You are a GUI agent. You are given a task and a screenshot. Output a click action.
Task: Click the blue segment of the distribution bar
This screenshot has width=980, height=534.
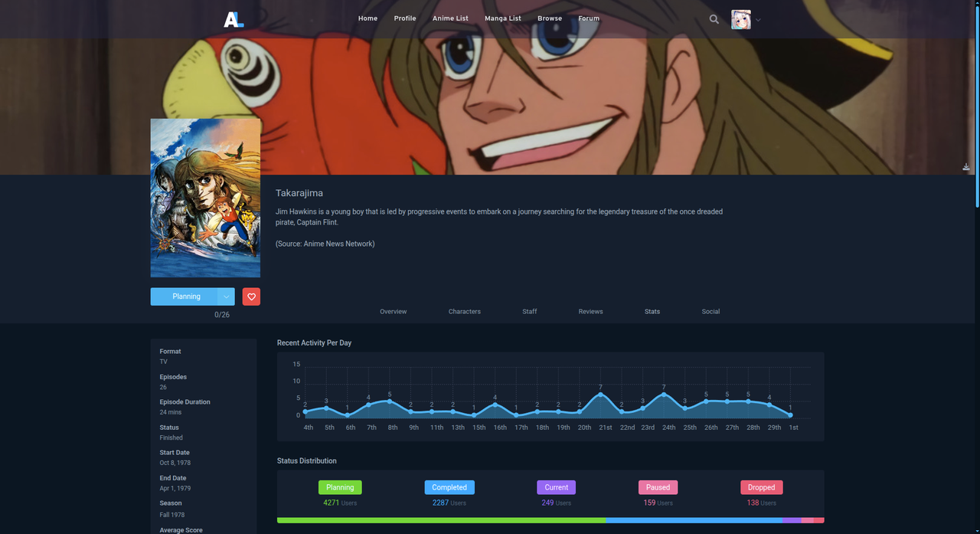[x=694, y=520]
